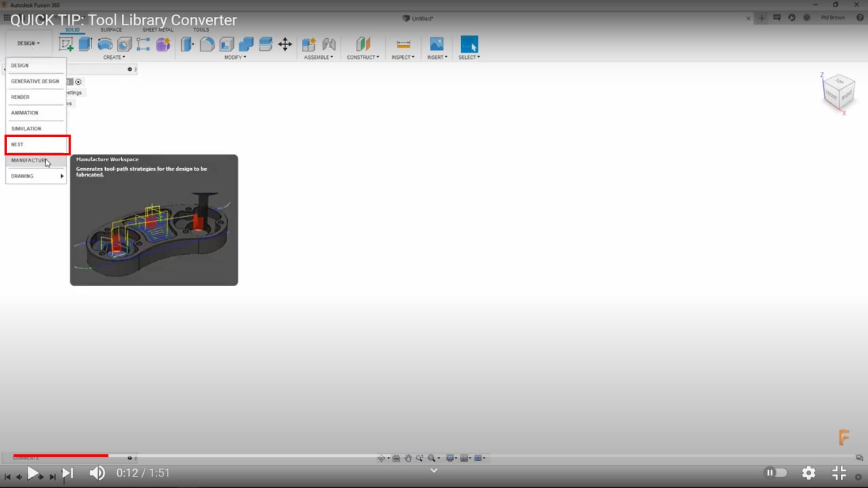
Task: Toggle the video volume speaker icon
Action: tap(98, 473)
